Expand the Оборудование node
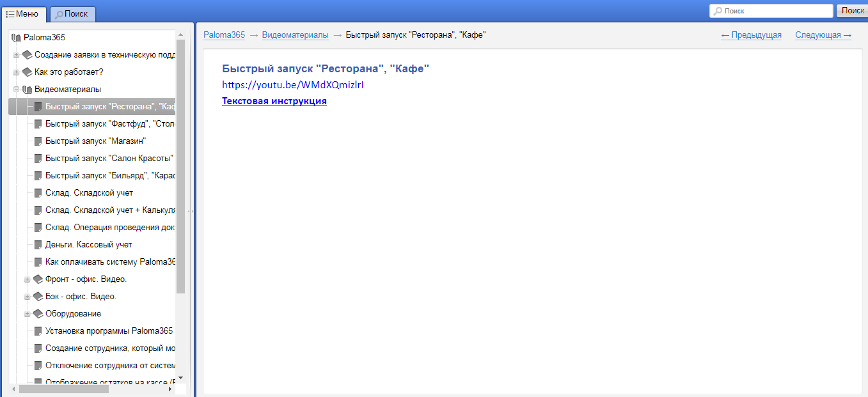Image resolution: width=868 pixels, height=397 pixels. click(x=27, y=314)
